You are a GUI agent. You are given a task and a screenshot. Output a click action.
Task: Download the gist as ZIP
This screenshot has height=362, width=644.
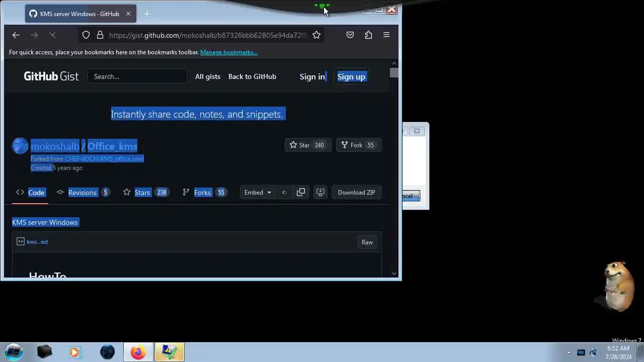coord(357,193)
